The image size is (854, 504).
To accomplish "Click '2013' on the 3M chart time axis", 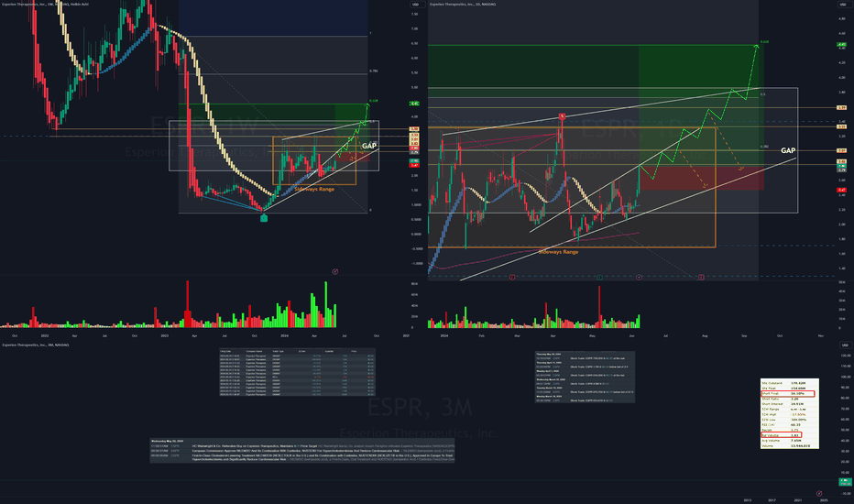I will (748, 499).
